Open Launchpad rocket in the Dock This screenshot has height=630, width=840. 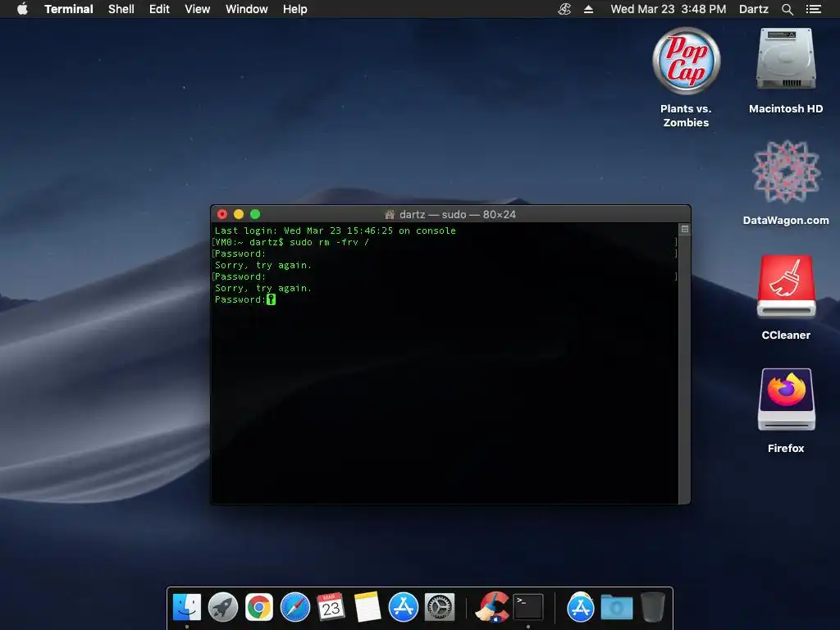(223, 607)
